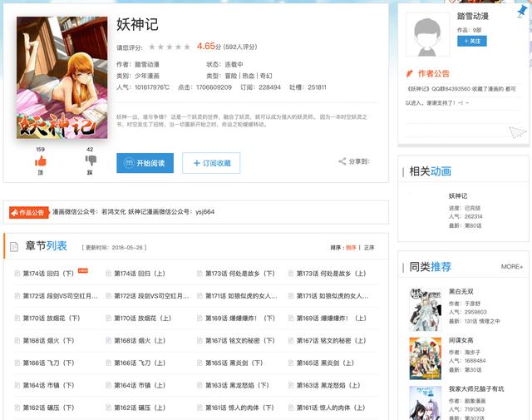Click the new badge on 第174话 回归（下）
Viewport: 532px width, 420px height.
point(83,270)
